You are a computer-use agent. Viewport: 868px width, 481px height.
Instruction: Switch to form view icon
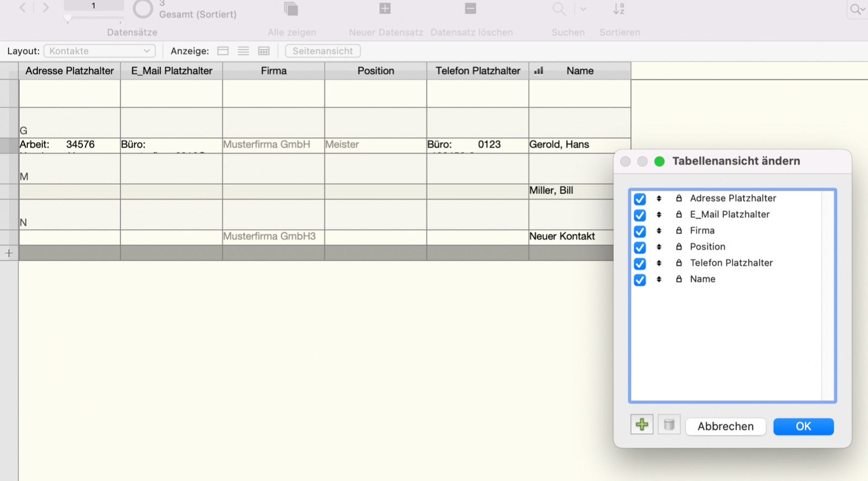pos(223,51)
